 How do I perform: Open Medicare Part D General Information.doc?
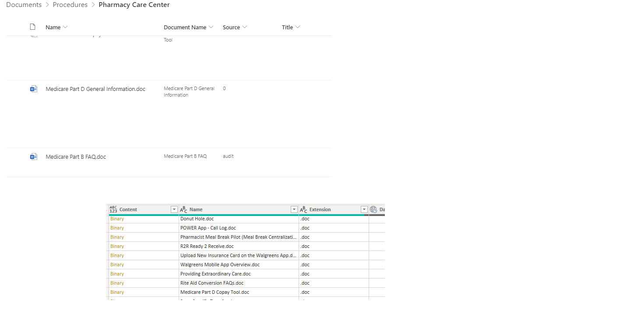click(x=95, y=89)
